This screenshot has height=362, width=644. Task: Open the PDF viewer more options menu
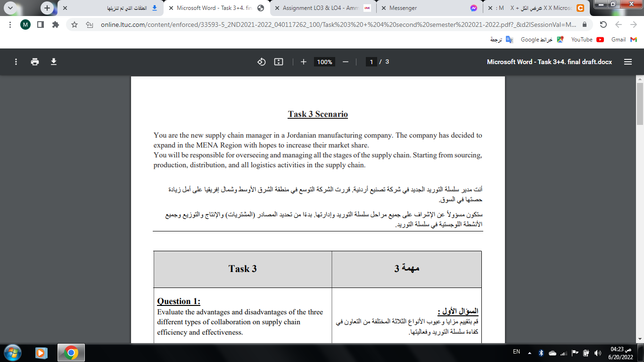tap(16, 62)
